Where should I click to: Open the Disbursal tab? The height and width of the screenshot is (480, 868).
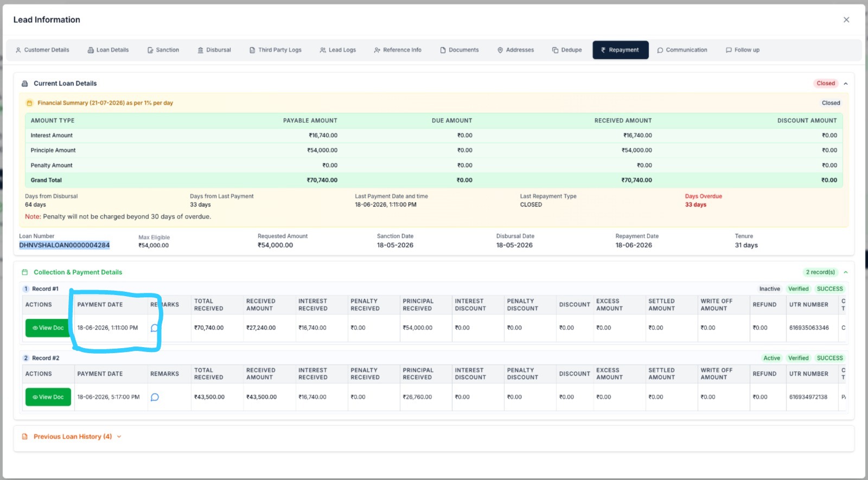coord(214,50)
